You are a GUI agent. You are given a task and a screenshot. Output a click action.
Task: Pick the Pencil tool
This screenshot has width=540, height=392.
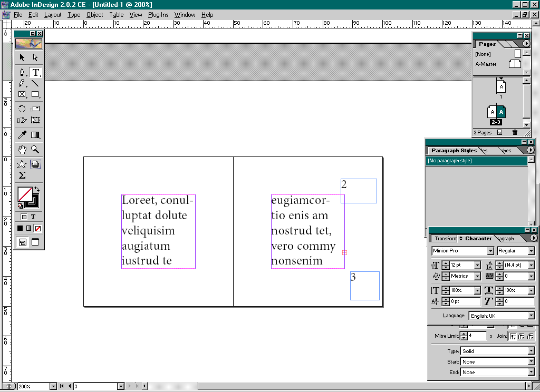tap(22, 83)
